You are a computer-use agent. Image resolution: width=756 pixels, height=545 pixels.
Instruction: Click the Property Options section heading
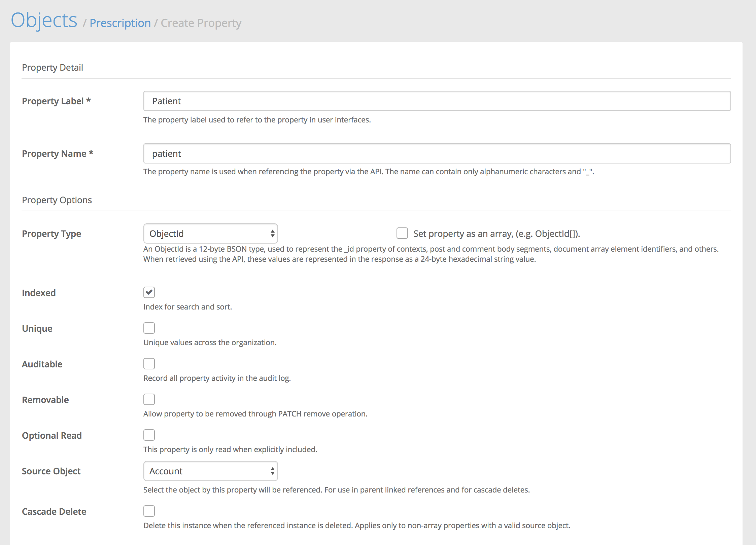[x=57, y=200]
